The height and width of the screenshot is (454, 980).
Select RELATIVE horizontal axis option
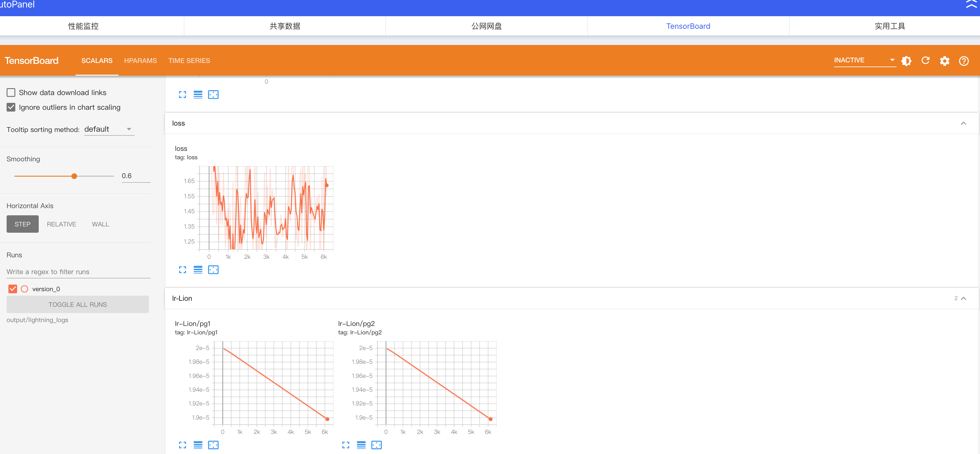(61, 224)
